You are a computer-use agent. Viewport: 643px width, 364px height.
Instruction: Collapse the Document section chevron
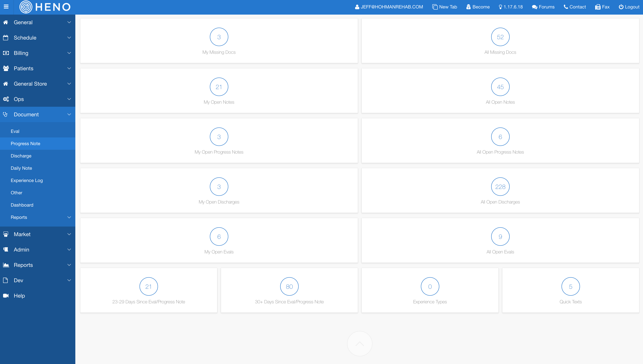69,114
